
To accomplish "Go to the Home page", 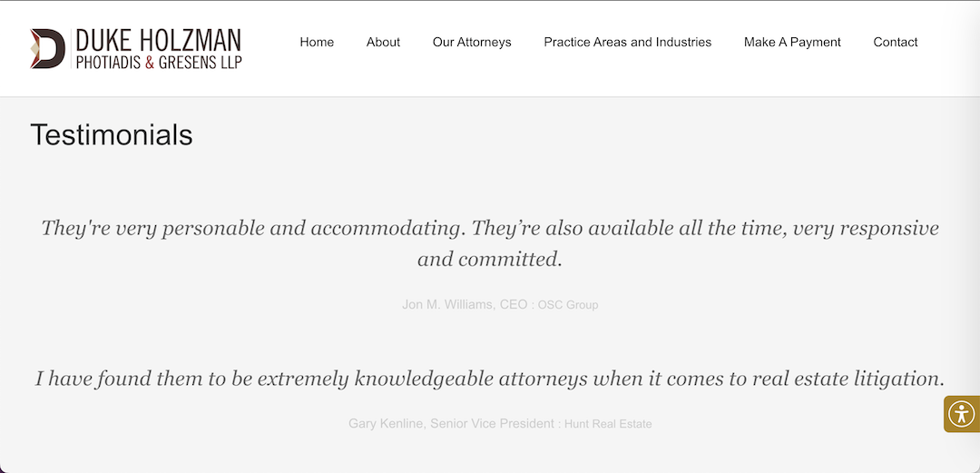I will click(x=317, y=42).
